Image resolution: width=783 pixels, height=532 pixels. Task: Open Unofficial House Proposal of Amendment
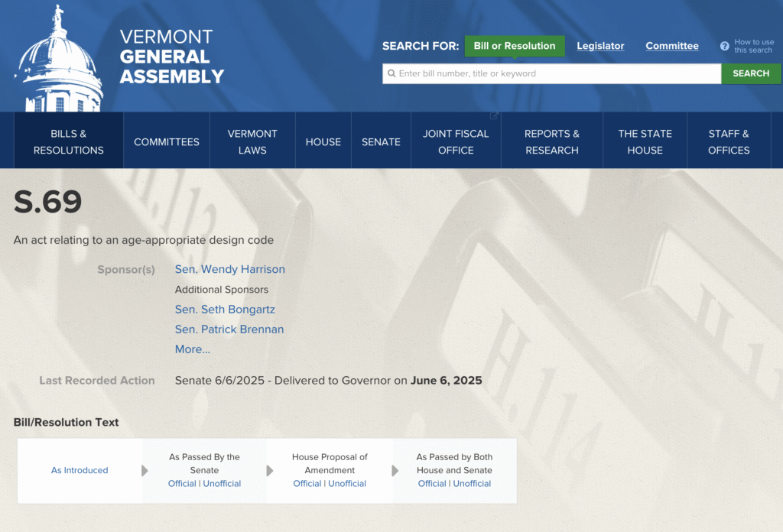347,484
